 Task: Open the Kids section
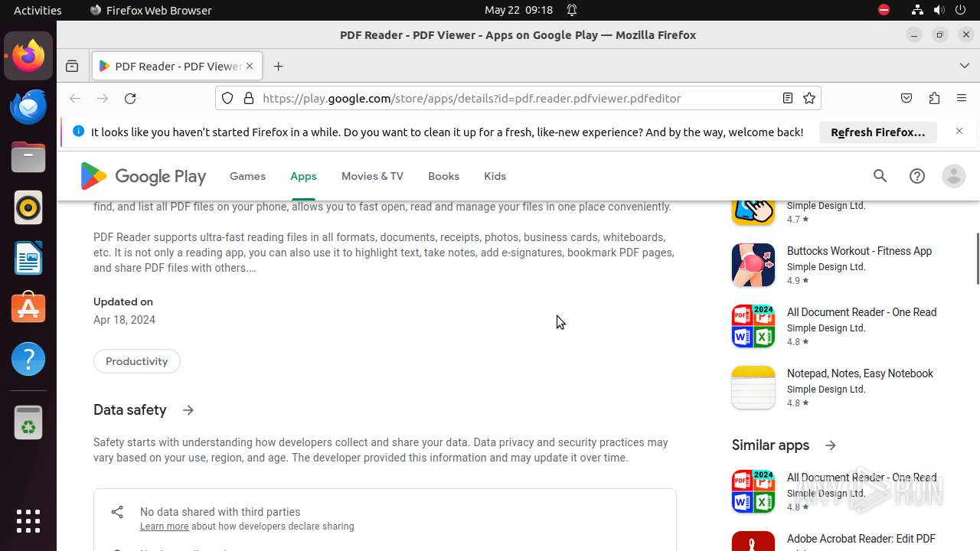(x=495, y=176)
